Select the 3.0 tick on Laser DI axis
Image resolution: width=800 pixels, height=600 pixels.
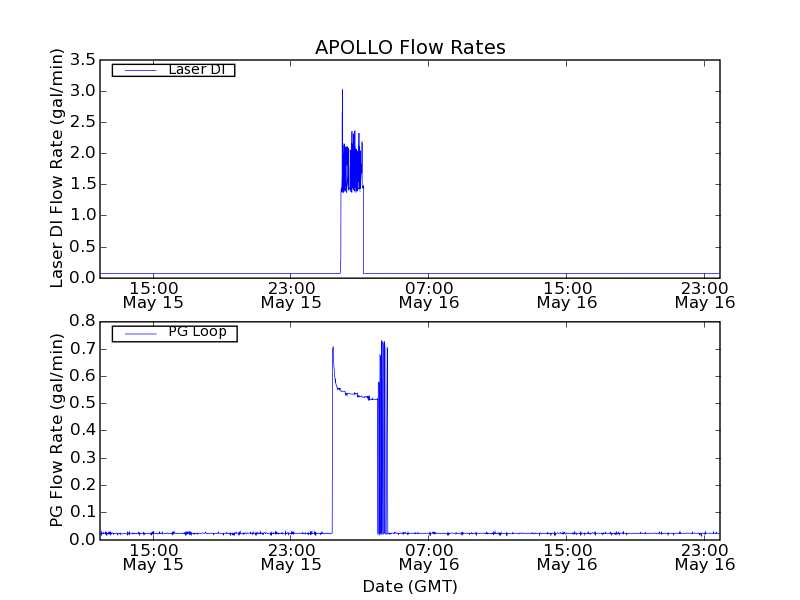coord(83,91)
